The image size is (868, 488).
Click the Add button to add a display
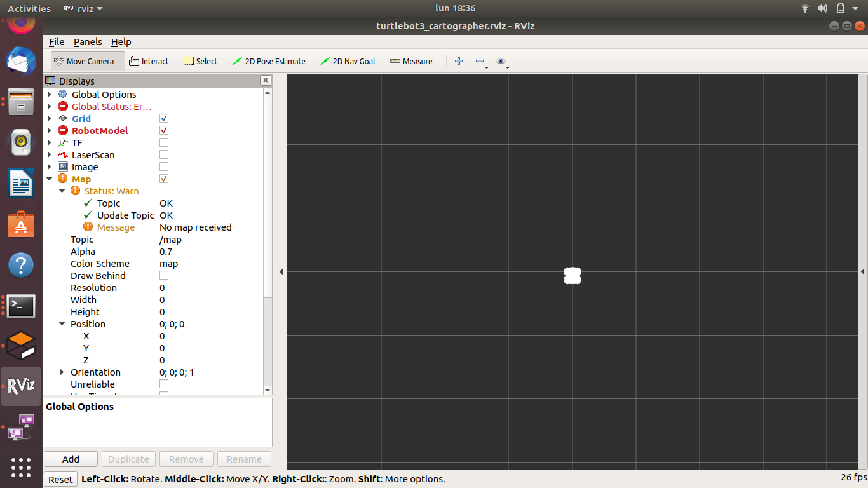coord(70,459)
